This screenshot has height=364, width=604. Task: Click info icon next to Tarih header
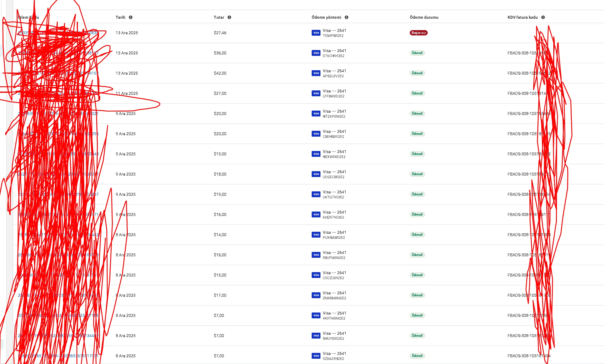tap(131, 17)
